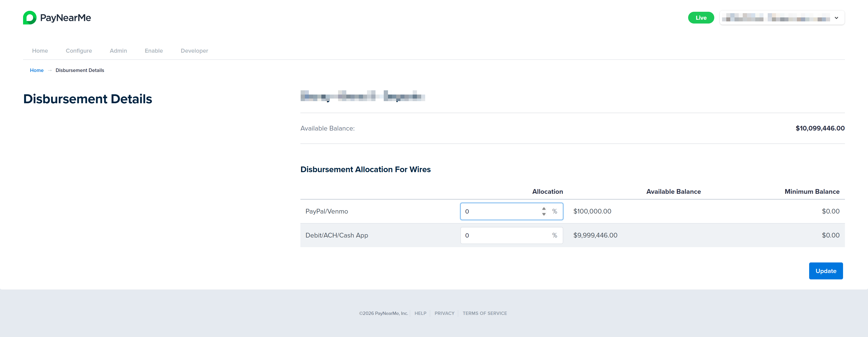
Task: Select the $100,000.00 balance value
Action: [592, 211]
